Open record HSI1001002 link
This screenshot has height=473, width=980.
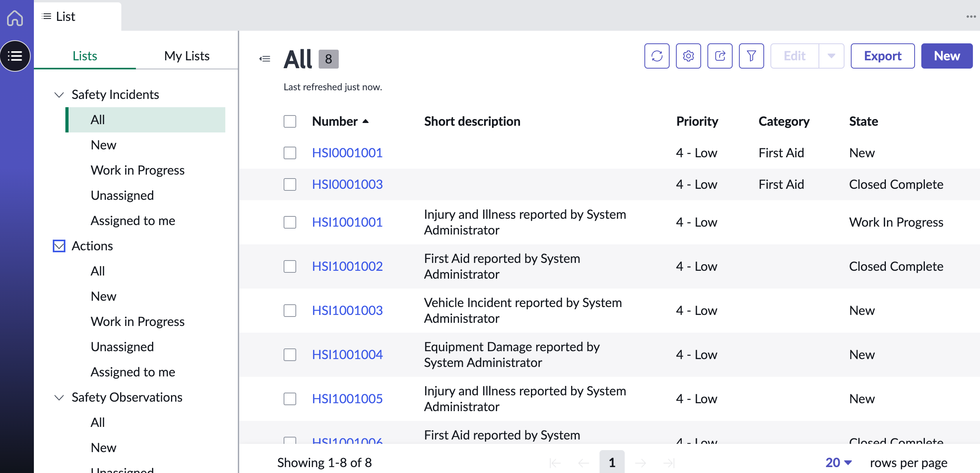347,266
